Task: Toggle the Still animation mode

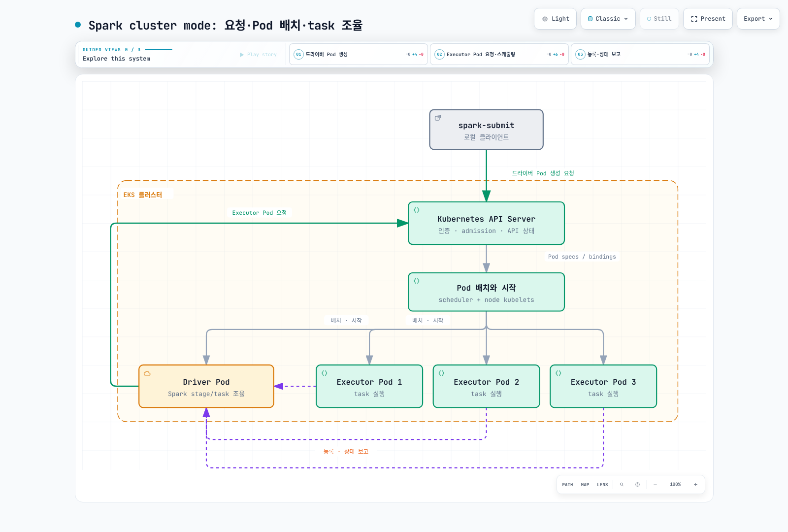Action: (x=659, y=19)
